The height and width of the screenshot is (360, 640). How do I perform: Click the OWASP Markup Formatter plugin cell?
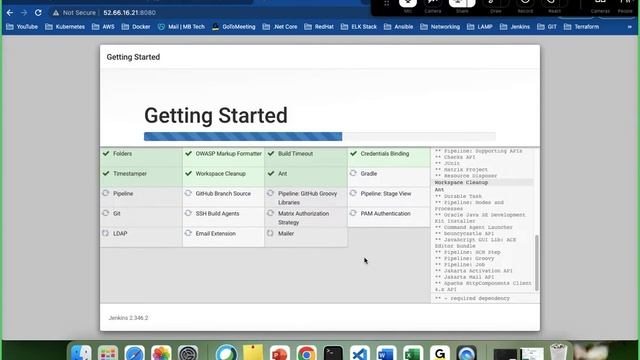pyautogui.click(x=223, y=157)
